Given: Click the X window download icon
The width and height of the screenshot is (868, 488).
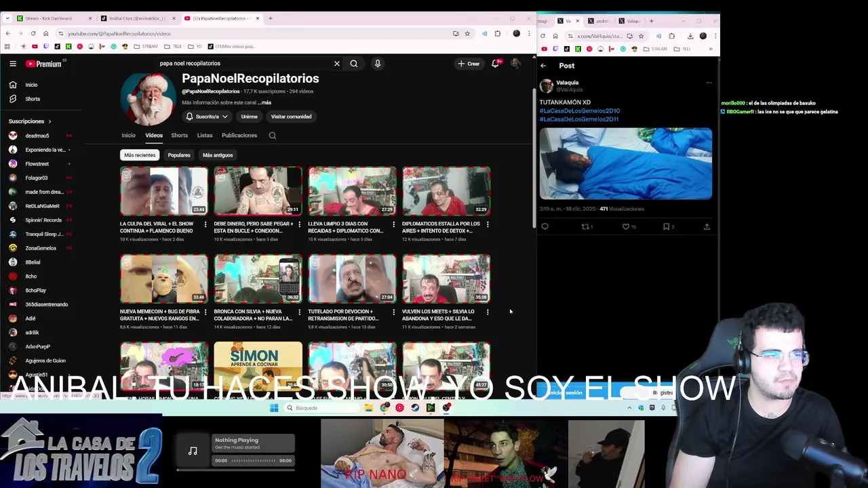Looking at the screenshot, I should (690, 36).
